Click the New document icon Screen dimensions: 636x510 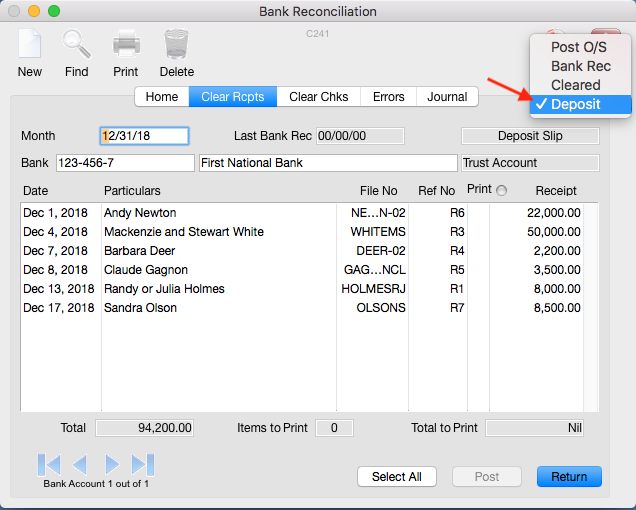click(29, 45)
